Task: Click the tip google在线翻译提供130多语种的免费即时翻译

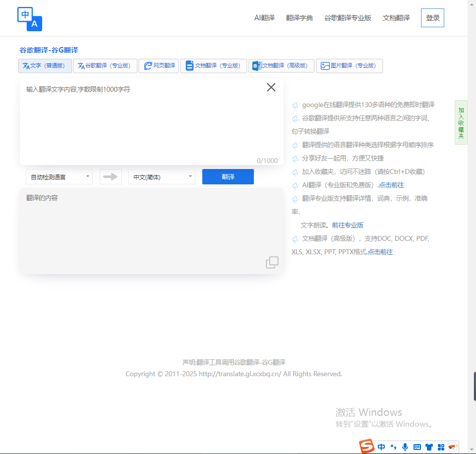Action: click(368, 105)
